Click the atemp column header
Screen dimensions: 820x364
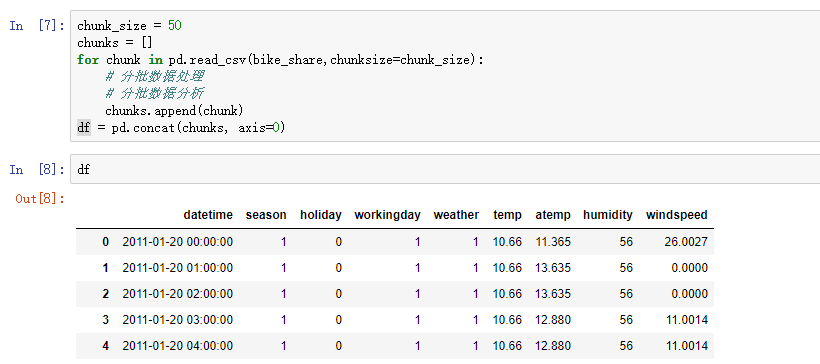point(553,215)
